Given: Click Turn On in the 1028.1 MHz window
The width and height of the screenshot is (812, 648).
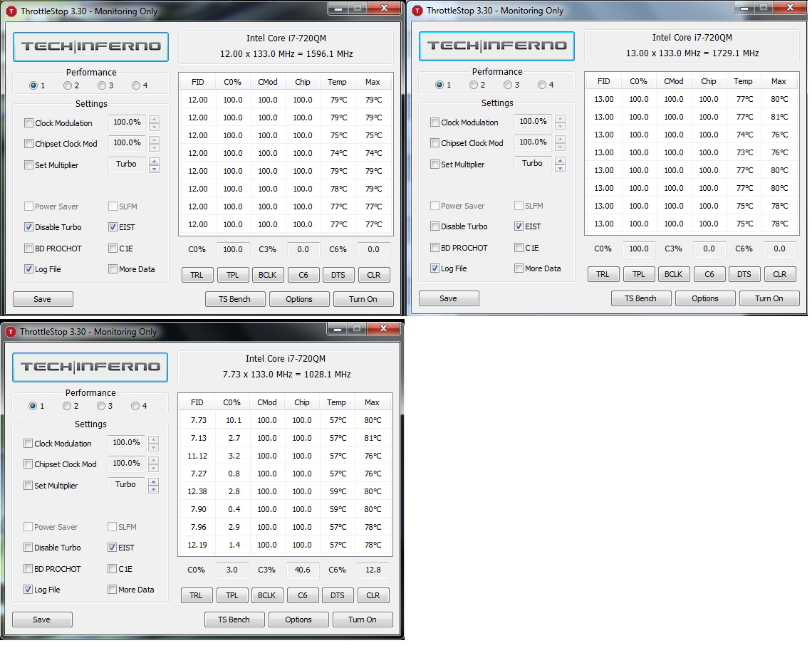Looking at the screenshot, I should pyautogui.click(x=362, y=620).
